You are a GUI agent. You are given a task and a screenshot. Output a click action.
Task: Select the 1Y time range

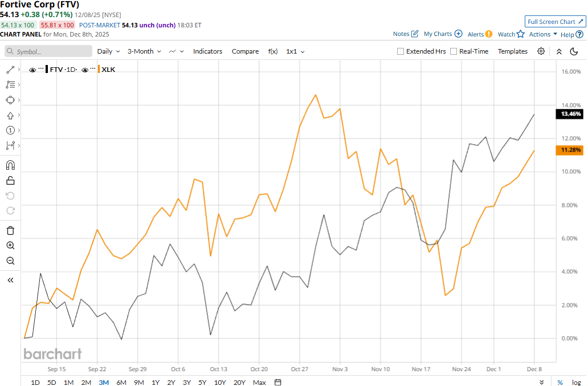point(155,382)
